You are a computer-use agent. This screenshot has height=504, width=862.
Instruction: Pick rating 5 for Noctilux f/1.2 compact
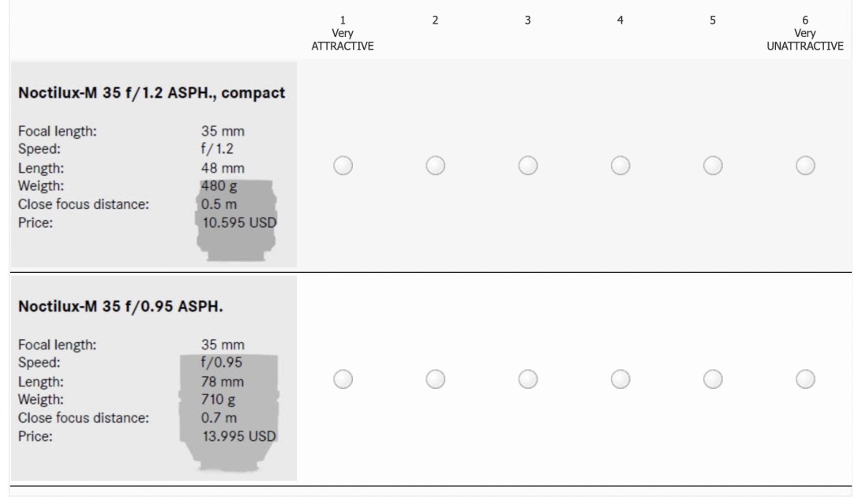pos(712,166)
